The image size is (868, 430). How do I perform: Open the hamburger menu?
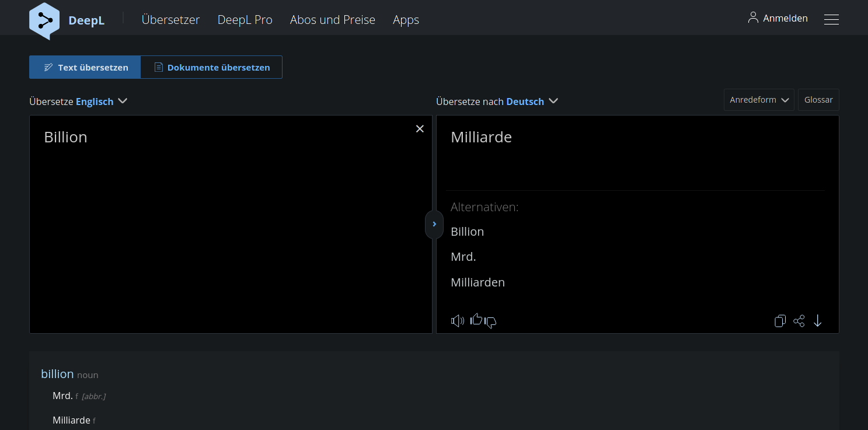831,19
